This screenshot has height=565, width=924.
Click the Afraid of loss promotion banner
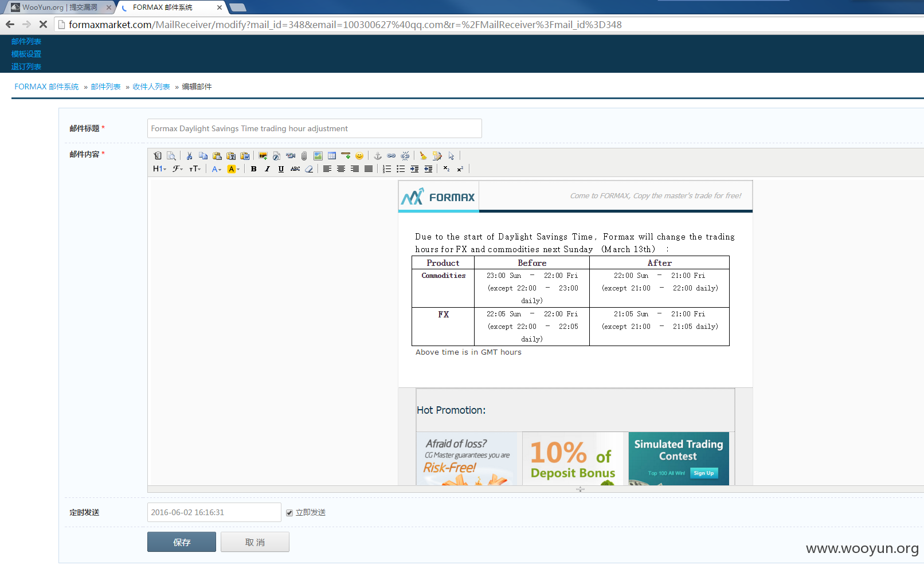(x=467, y=458)
